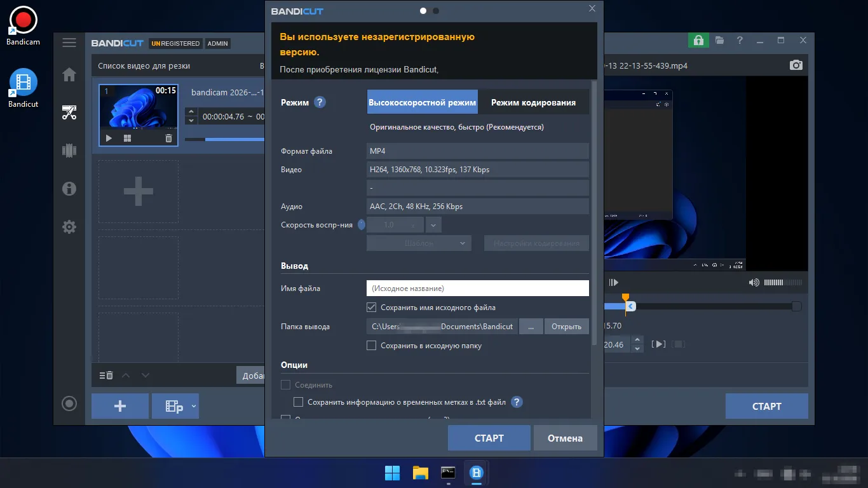Click the СТАРТ button in main Bandicut window

767,406
